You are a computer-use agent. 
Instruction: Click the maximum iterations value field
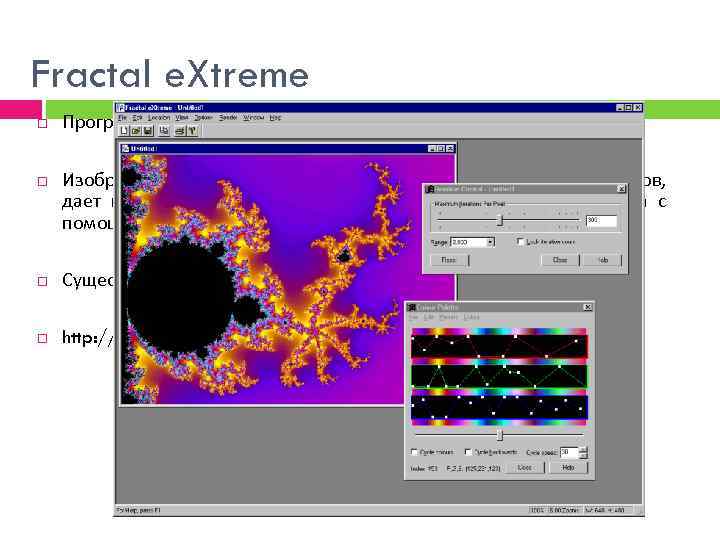point(601,221)
